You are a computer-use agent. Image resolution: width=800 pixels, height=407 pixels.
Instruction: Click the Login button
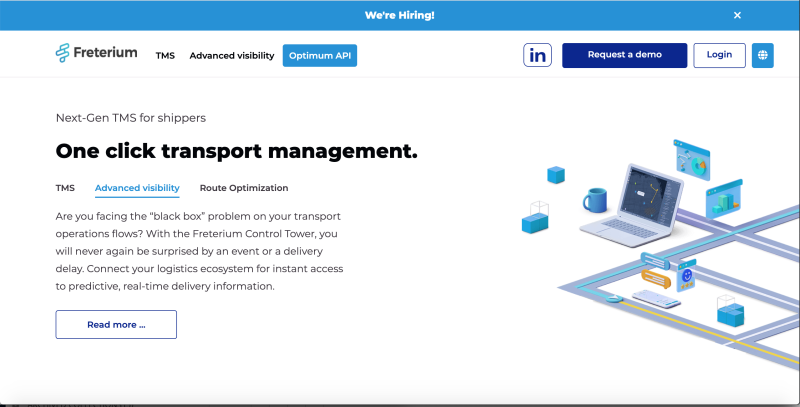(x=719, y=55)
